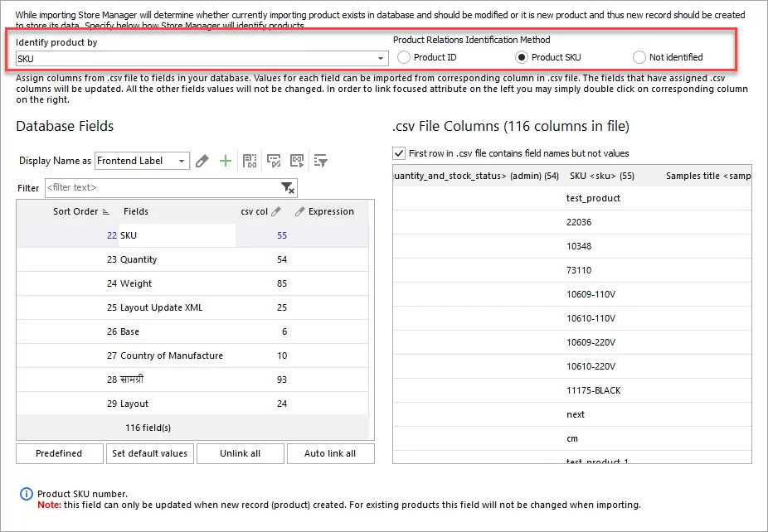
Task: Click the blue information icon at bottom
Action: (26, 494)
